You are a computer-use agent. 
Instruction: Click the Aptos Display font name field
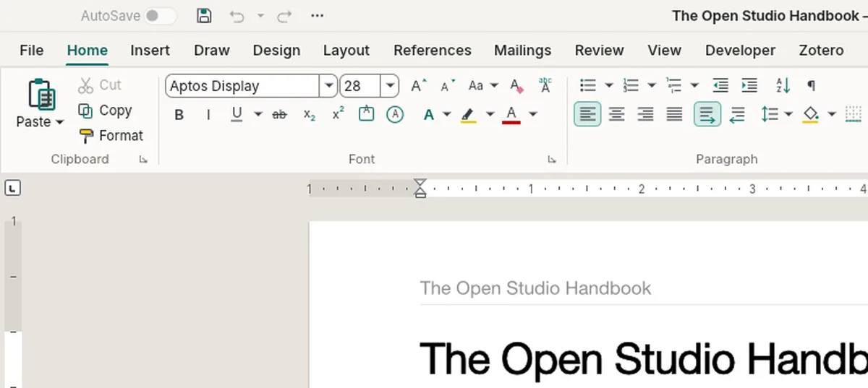click(242, 86)
